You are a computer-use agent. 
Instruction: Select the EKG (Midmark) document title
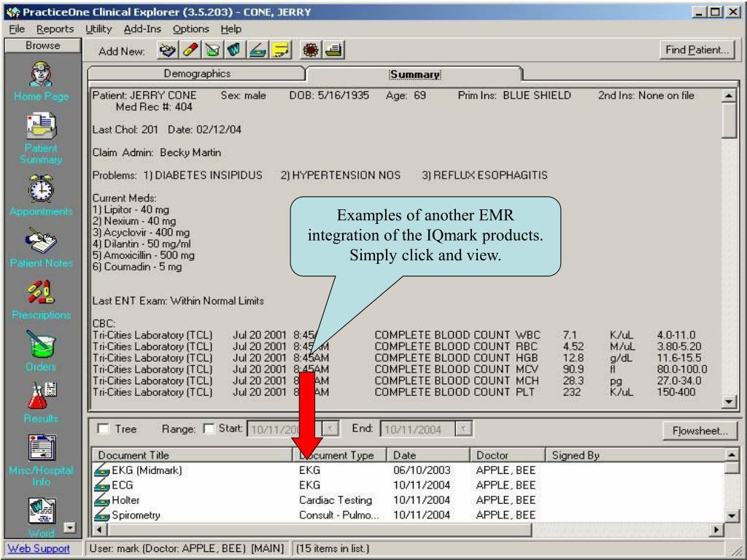147,470
